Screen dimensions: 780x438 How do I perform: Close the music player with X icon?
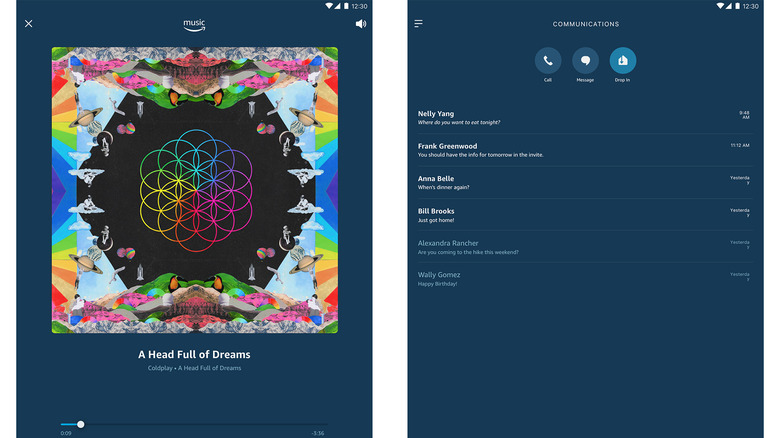pos(29,23)
